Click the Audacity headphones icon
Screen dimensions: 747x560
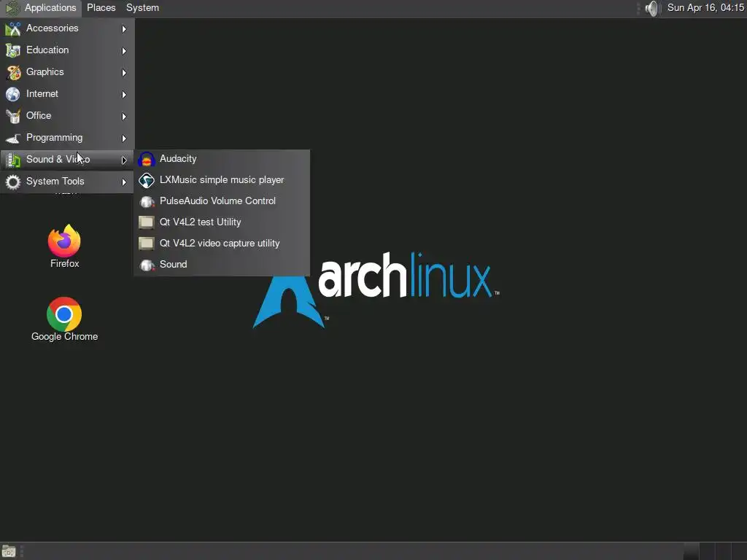click(x=146, y=160)
